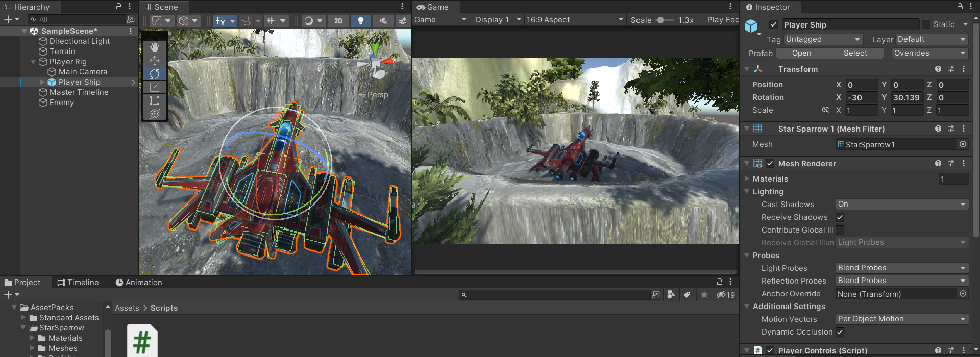Open the Cast Shadows dropdown
Viewport: 980px width, 357px height.
[902, 204]
